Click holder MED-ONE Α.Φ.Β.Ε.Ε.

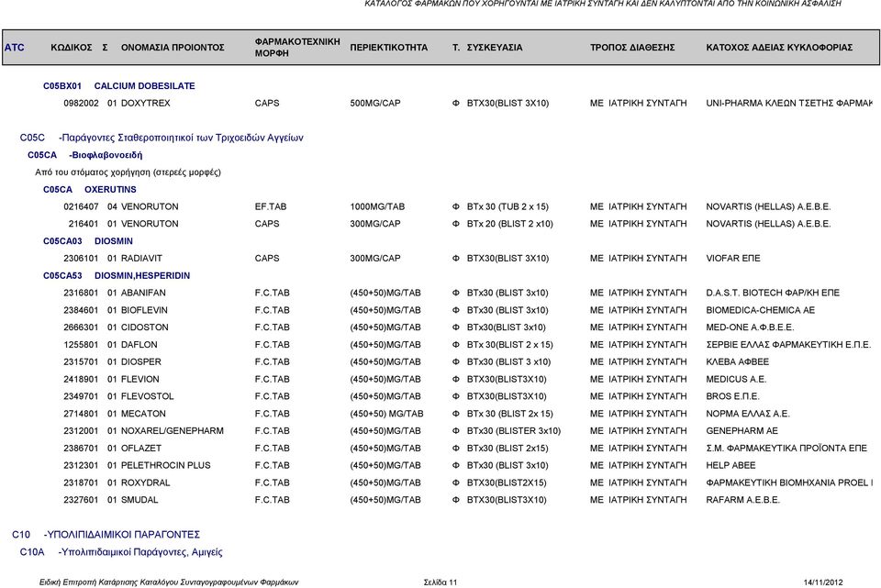pos(750,327)
